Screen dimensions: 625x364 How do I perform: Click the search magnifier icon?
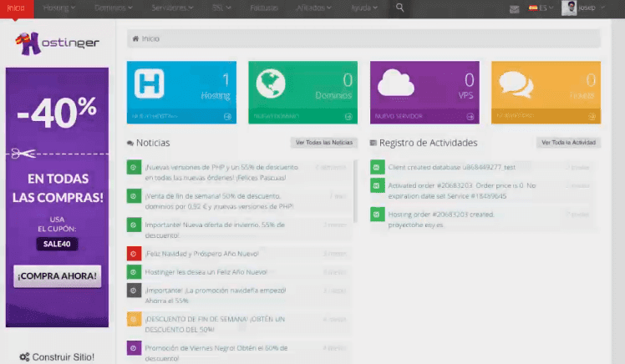click(399, 8)
